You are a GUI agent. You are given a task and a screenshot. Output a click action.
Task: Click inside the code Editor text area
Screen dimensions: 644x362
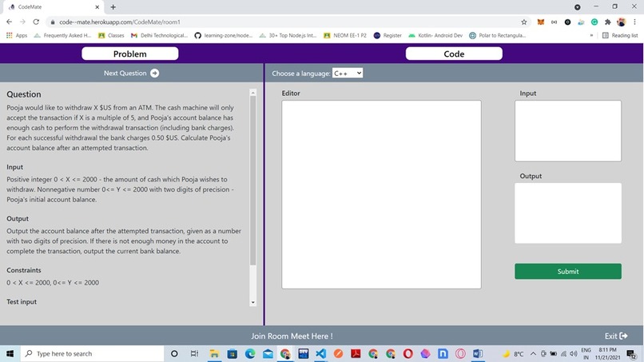381,194
